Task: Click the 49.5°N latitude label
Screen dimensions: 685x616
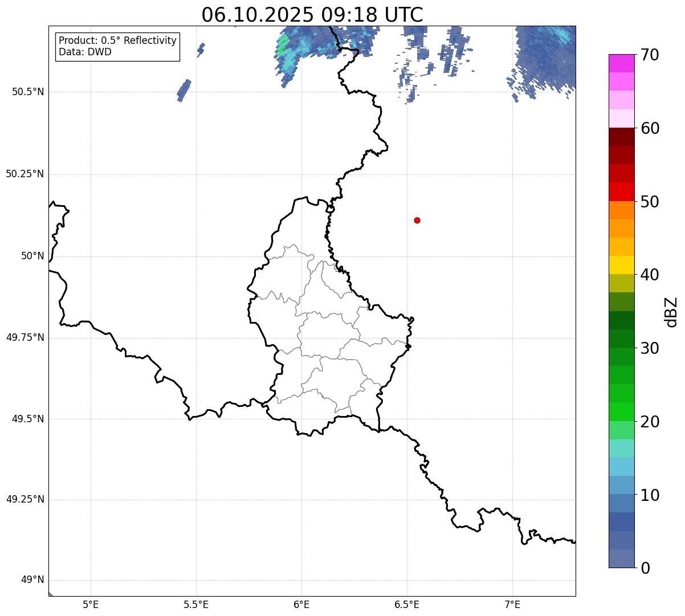Action: 27,419
